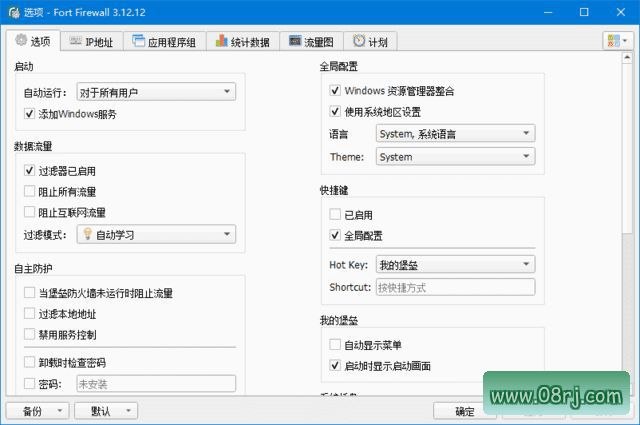This screenshot has width=640, height=425.
Task: Open Hot Key dropdown showing 我的堡垒
Action: [x=456, y=265]
